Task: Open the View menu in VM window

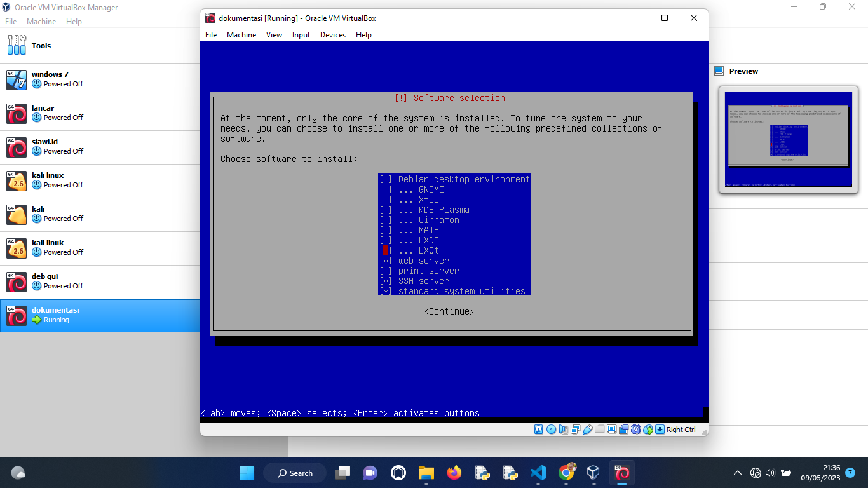Action: (274, 35)
